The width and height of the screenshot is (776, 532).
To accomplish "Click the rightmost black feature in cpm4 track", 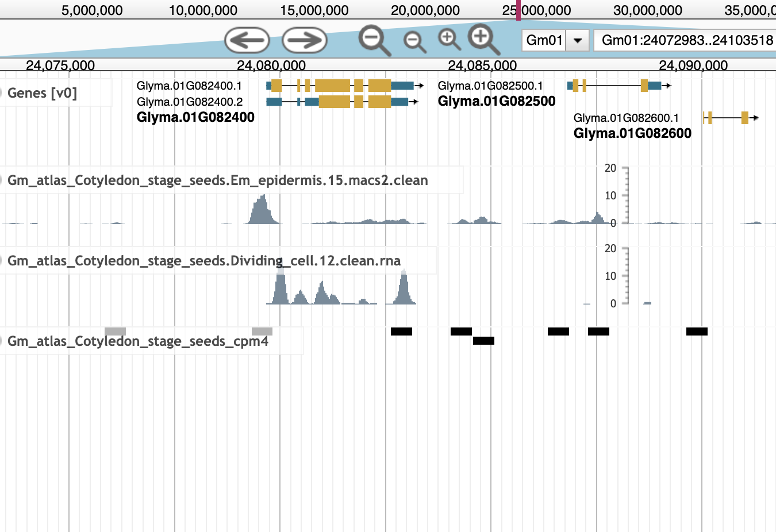I will (697, 331).
